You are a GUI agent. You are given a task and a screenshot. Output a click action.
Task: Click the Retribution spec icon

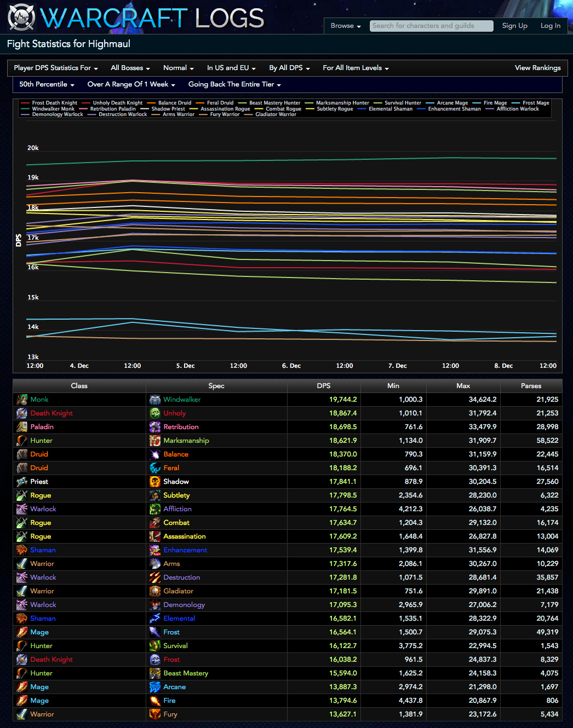point(155,427)
